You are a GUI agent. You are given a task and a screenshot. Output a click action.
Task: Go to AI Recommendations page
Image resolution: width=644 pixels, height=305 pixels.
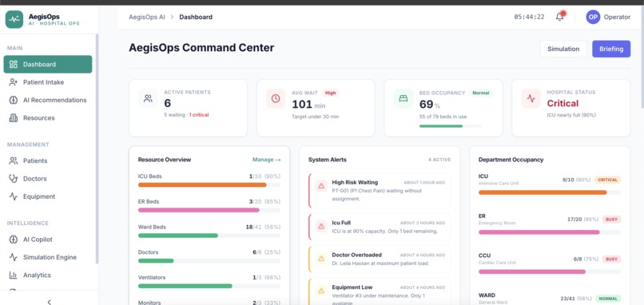(48, 100)
